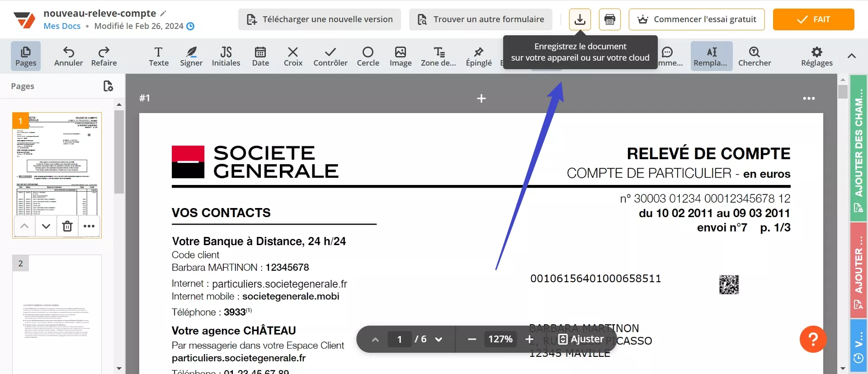Open the red AJOUTER side tab
Viewport: 868px width, 374px height.
coord(859,270)
